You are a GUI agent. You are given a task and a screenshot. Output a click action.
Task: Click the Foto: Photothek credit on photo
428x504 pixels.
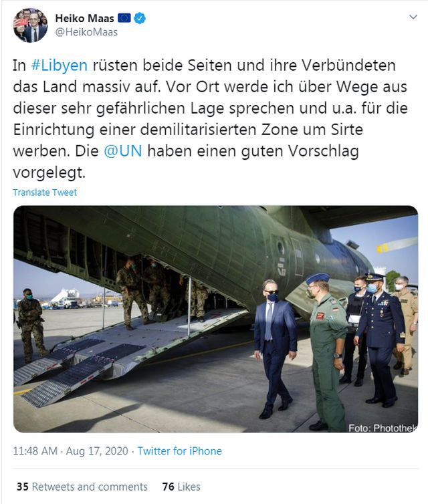point(383,428)
